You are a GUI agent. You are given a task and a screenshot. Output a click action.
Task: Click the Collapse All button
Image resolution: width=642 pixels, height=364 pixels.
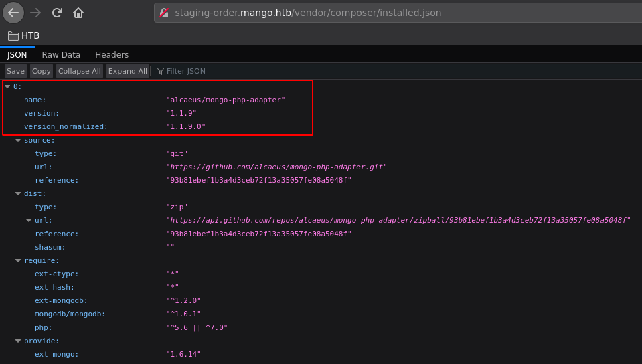point(79,71)
